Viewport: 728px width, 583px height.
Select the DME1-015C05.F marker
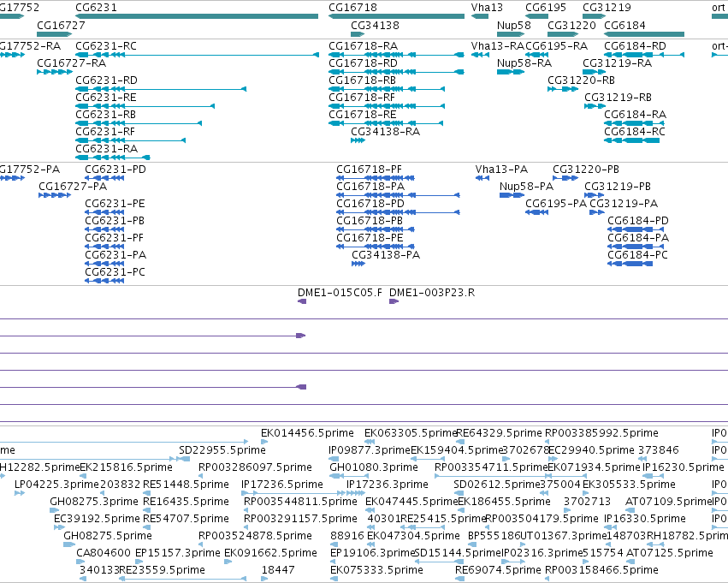[x=302, y=301]
